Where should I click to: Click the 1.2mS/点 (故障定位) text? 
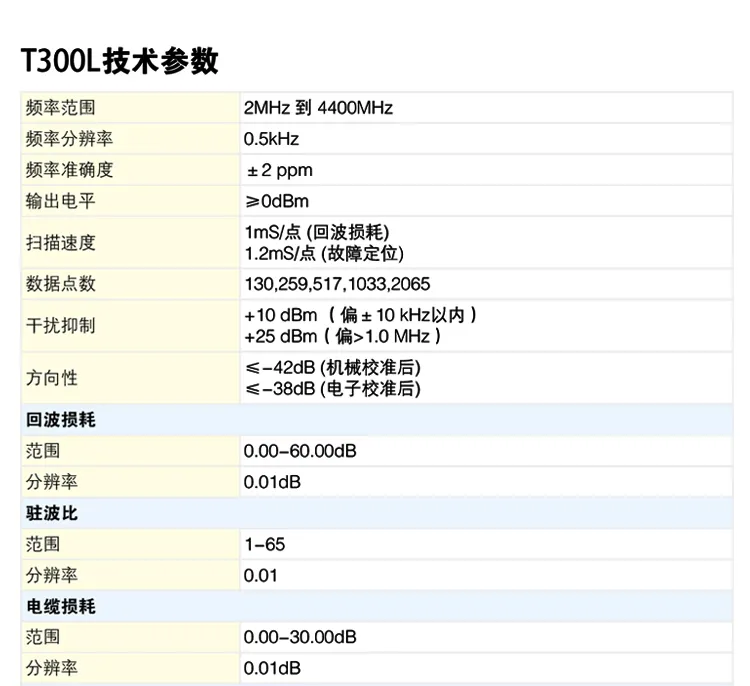323,253
